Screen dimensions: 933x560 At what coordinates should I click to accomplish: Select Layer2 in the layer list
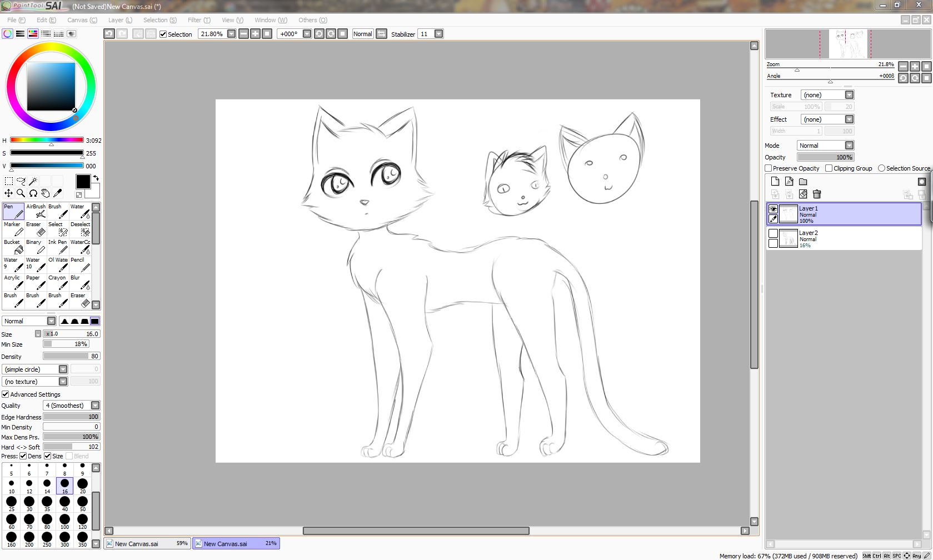pos(844,239)
